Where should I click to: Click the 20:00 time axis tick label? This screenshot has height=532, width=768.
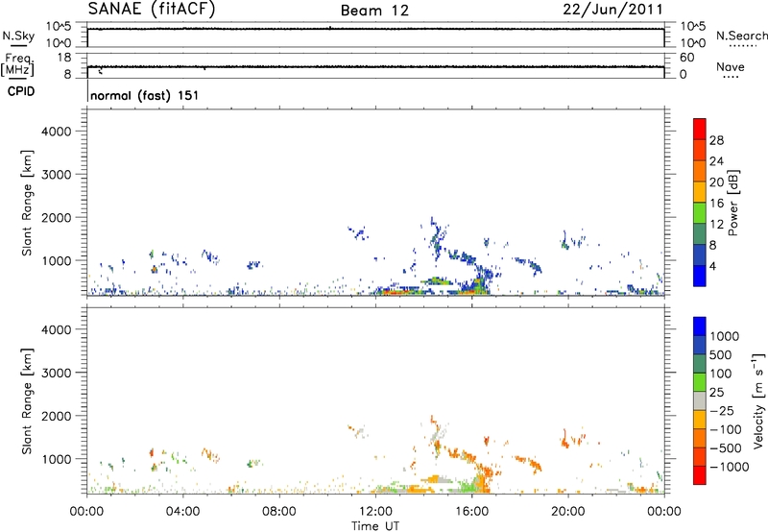click(x=567, y=512)
